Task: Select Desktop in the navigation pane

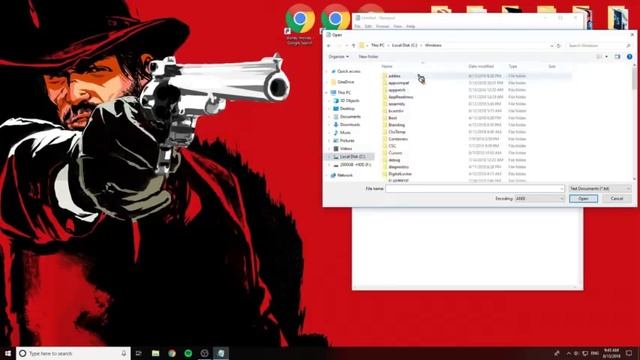Action: point(347,109)
